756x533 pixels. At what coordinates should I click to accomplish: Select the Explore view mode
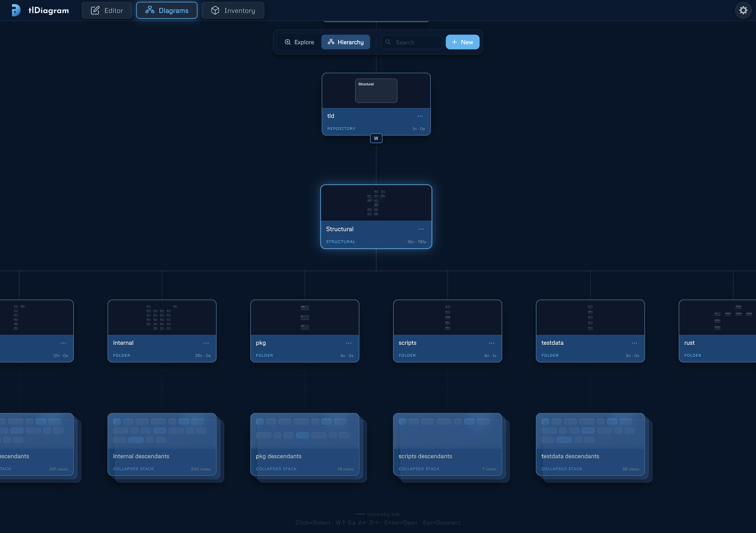click(299, 42)
